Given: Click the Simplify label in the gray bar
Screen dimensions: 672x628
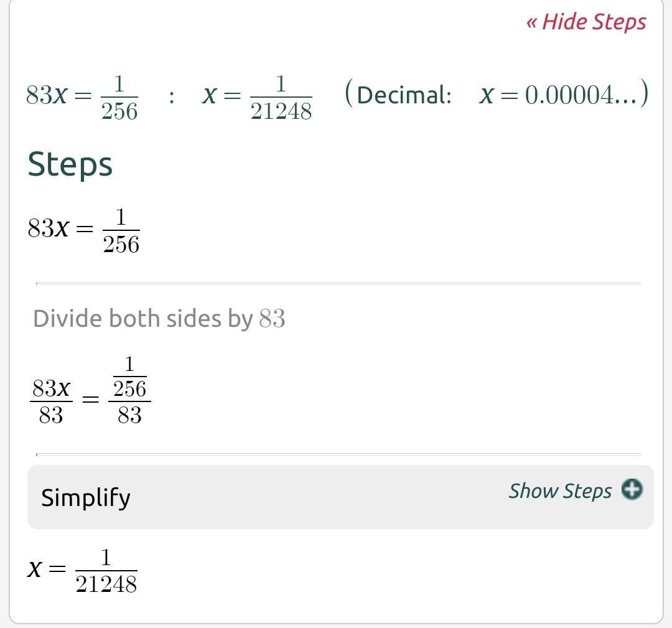Looking at the screenshot, I should tap(86, 498).
